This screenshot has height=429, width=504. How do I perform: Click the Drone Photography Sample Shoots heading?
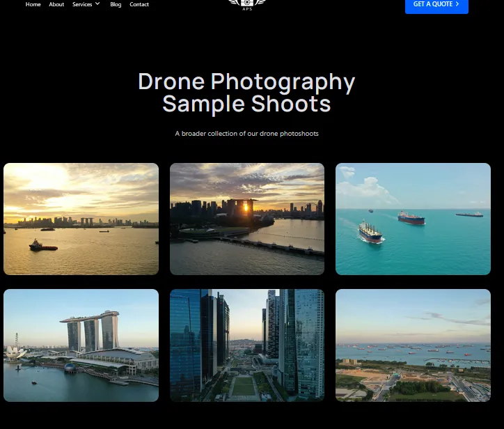(246, 93)
